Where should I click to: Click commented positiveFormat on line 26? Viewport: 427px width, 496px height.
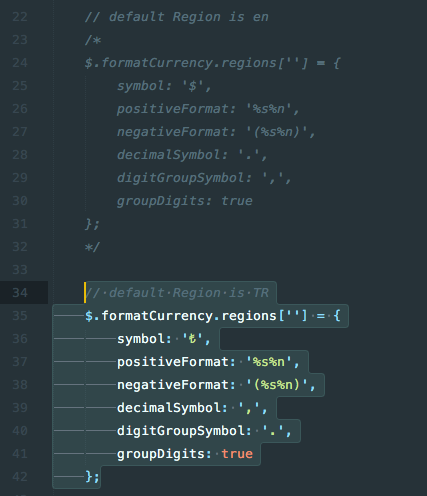173,109
